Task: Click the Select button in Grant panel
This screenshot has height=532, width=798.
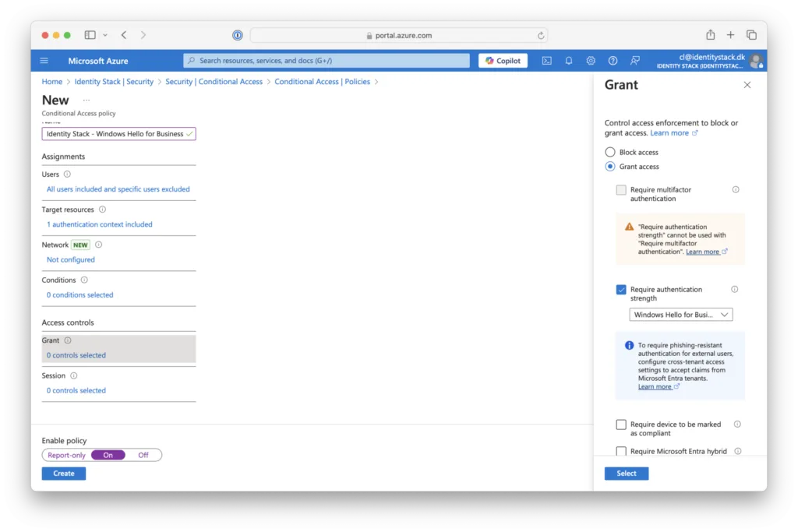Action: [627, 474]
